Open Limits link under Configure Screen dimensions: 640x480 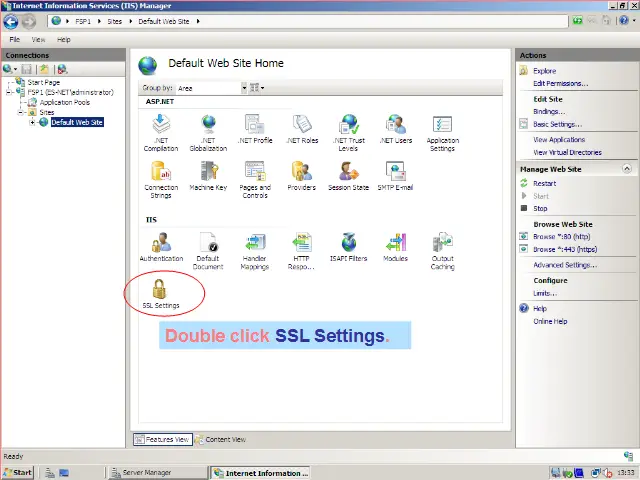click(545, 293)
